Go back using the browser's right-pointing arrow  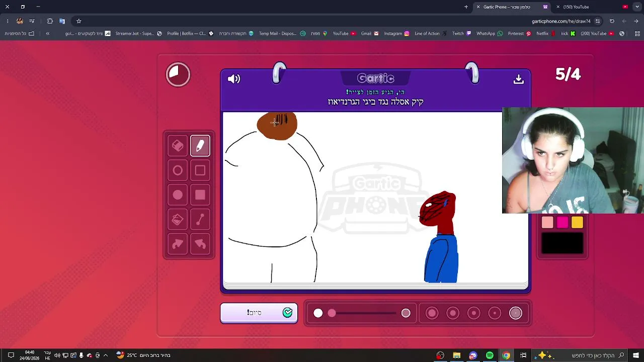click(636, 21)
